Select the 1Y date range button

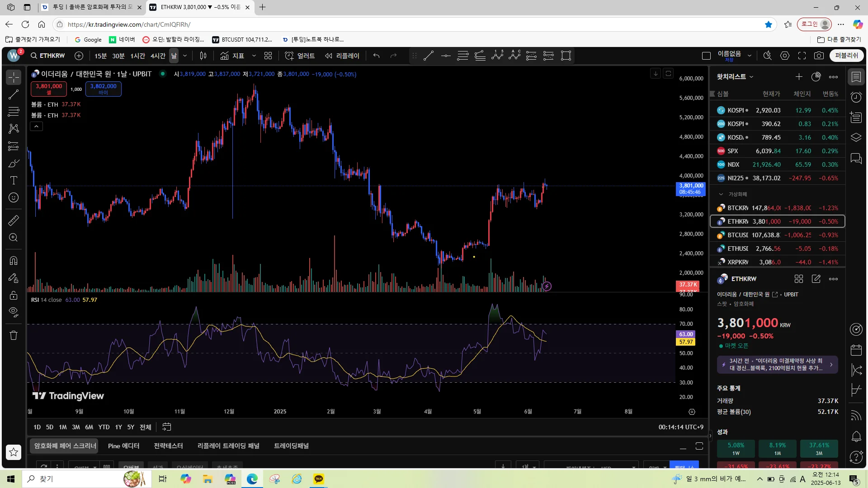[118, 427]
